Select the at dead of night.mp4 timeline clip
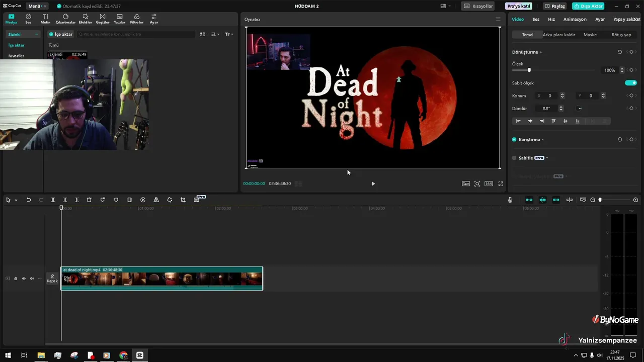 point(162,278)
